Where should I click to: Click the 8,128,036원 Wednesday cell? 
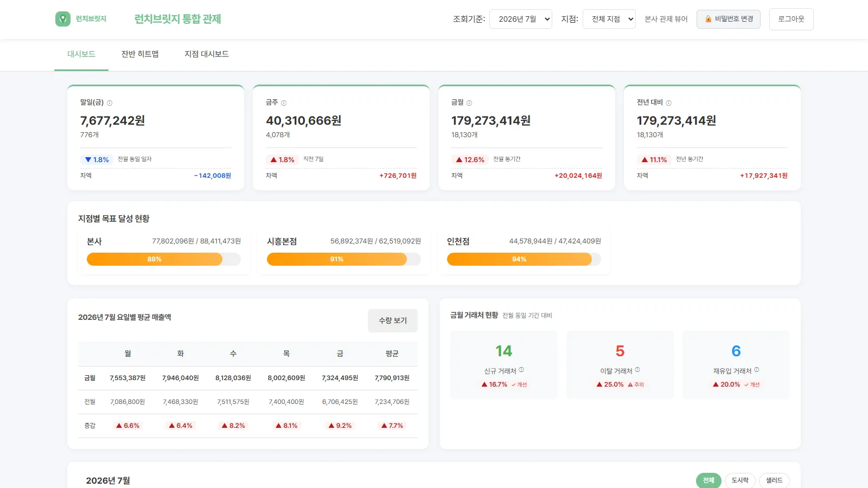click(233, 378)
